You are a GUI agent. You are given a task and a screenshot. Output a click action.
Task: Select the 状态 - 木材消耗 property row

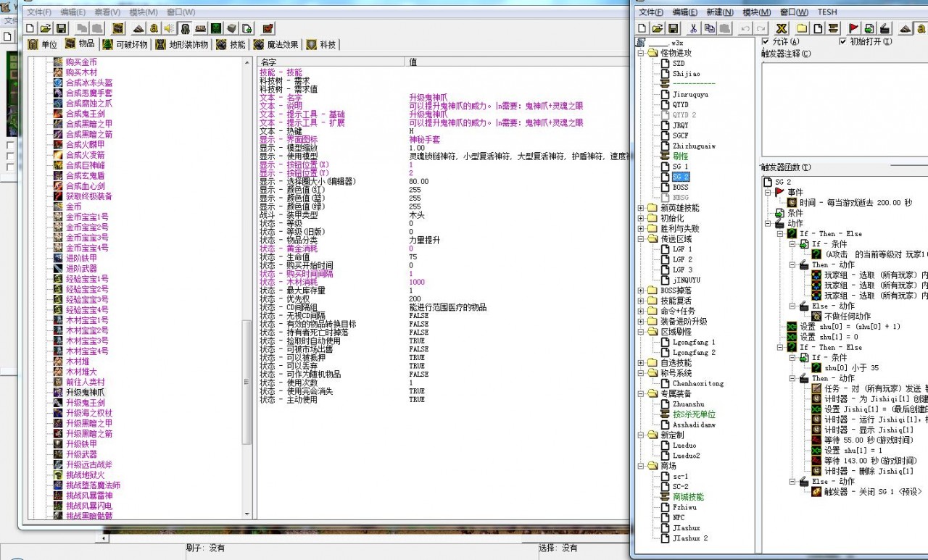point(443,282)
